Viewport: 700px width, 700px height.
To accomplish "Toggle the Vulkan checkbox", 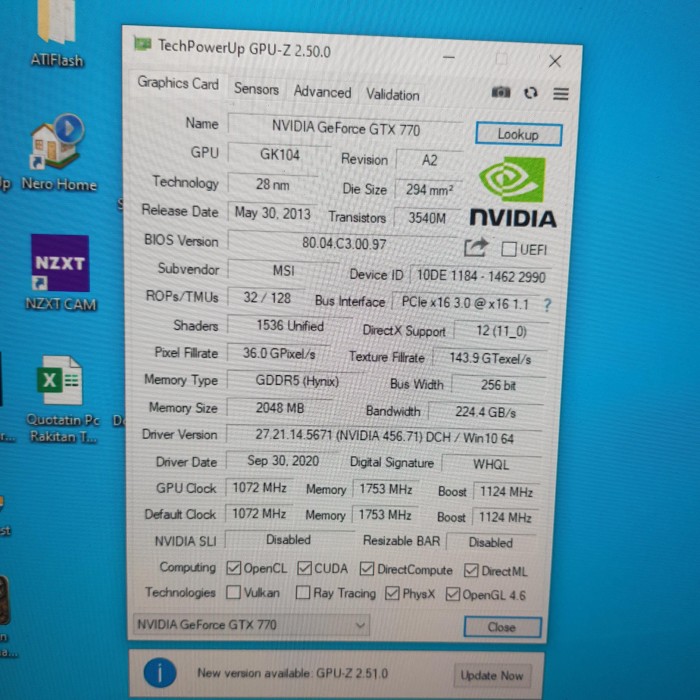I will point(233,592).
